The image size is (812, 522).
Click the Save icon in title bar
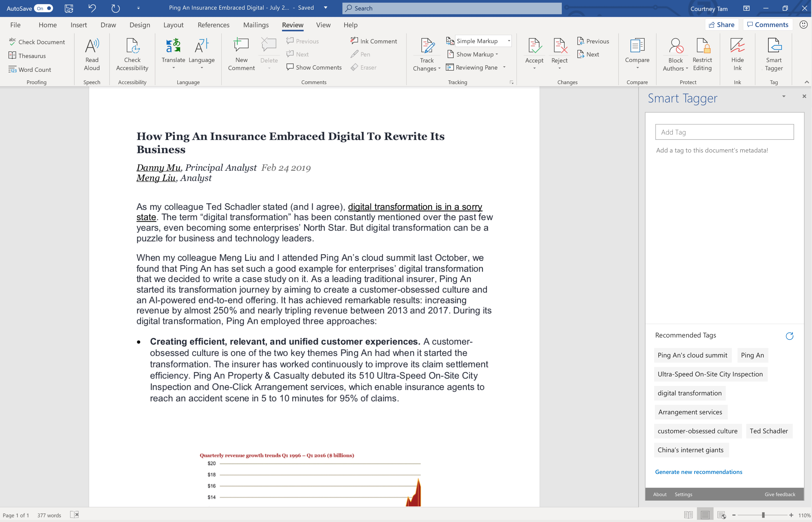click(x=69, y=8)
